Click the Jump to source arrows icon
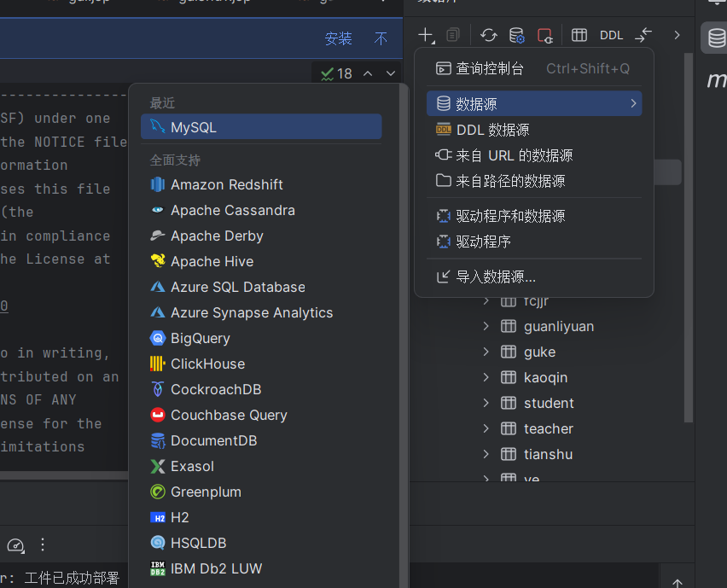 tap(643, 35)
